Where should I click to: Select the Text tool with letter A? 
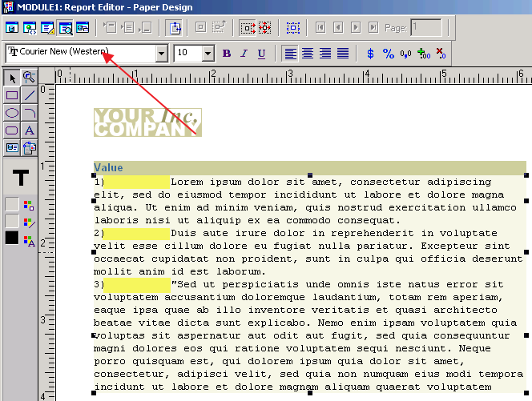coord(30,130)
